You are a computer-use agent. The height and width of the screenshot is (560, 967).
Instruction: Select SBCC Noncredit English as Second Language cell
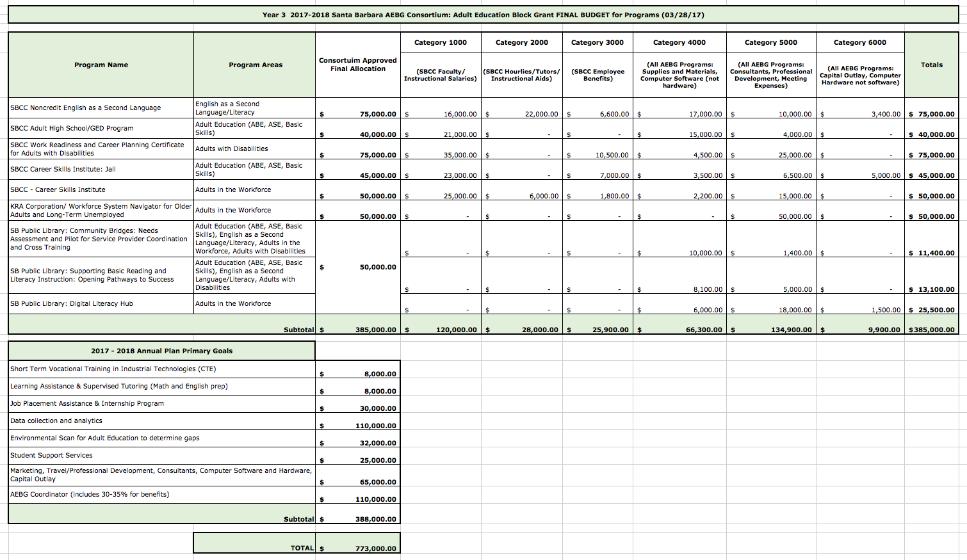pyautogui.click(x=86, y=108)
